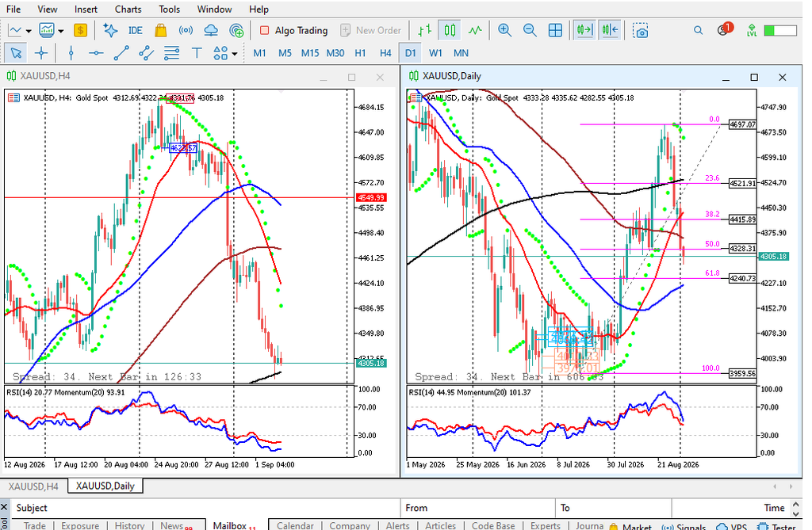The height and width of the screenshot is (530, 812).
Task: Take a chart screenshot with camera icon
Action: coord(640,31)
